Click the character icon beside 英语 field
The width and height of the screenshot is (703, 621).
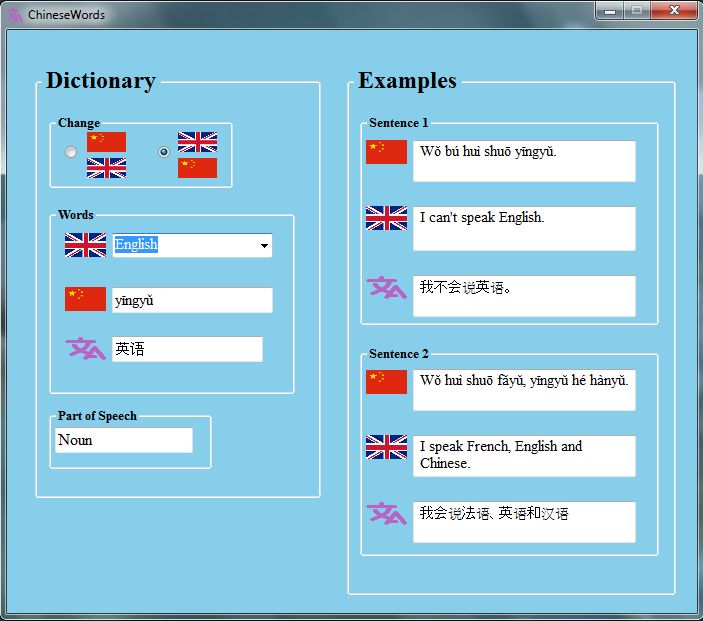click(x=85, y=348)
